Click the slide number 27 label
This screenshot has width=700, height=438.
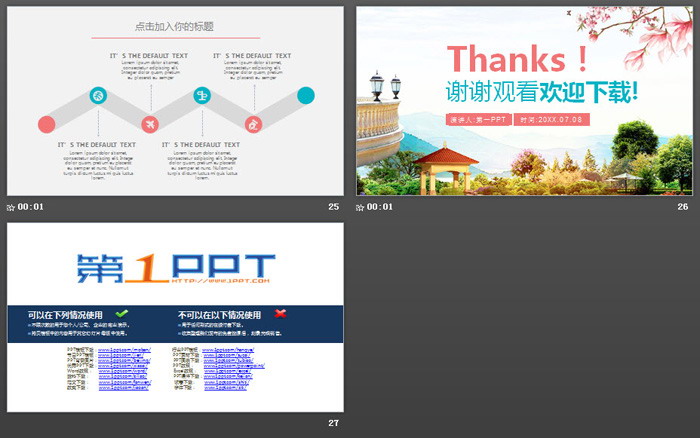pos(334,423)
